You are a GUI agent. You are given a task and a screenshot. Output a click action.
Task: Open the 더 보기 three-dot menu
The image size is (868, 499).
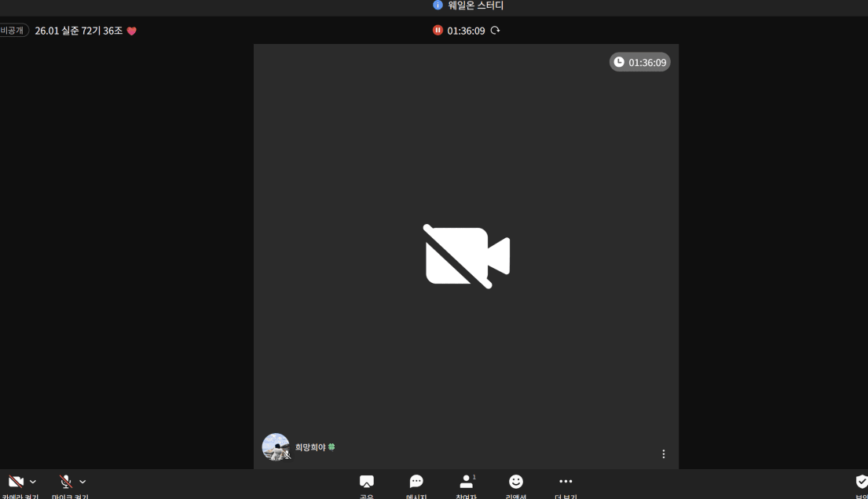click(566, 482)
